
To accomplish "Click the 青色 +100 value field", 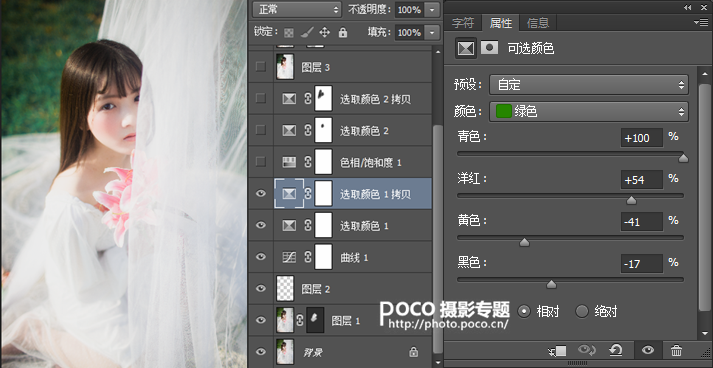I will pyautogui.click(x=642, y=138).
